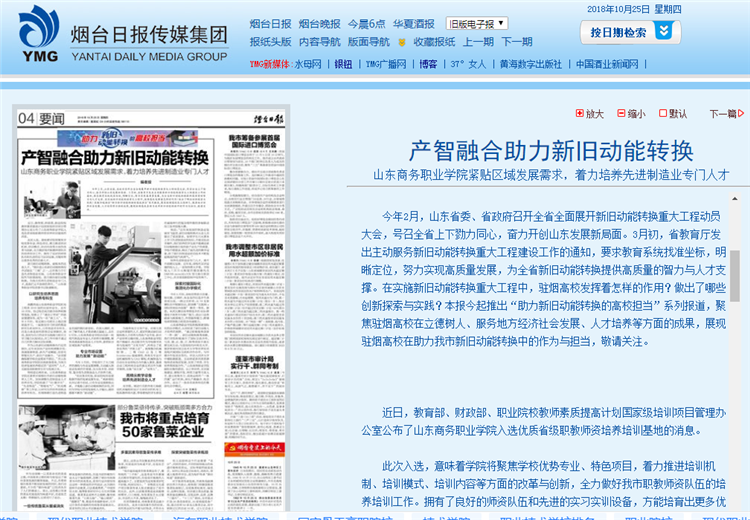Image resolution: width=750 pixels, height=520 pixels.
Task: Navigate to 上一期 previous issue
Action: point(479,43)
